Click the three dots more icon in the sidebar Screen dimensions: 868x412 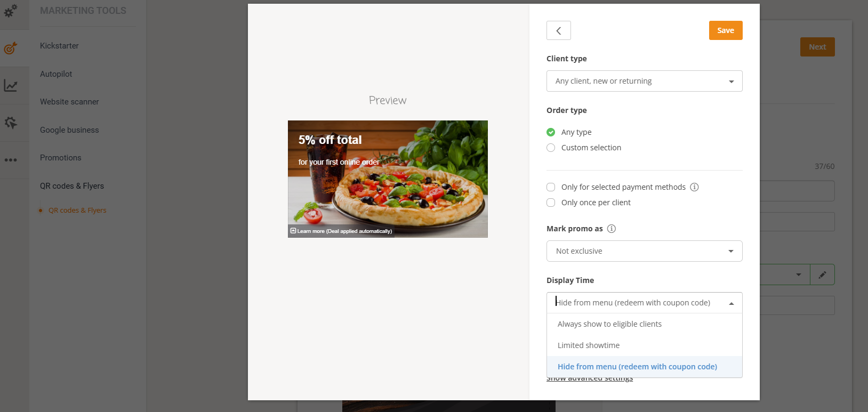(11, 160)
